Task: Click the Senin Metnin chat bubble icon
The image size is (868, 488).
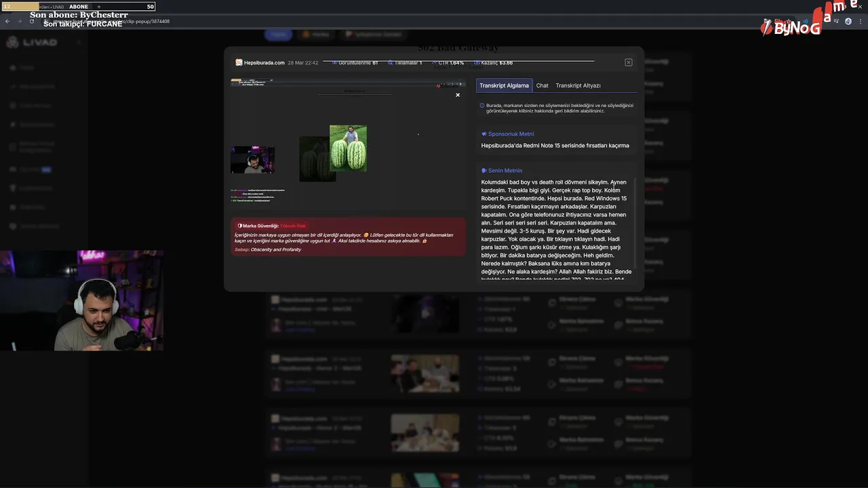Action: [x=484, y=171]
